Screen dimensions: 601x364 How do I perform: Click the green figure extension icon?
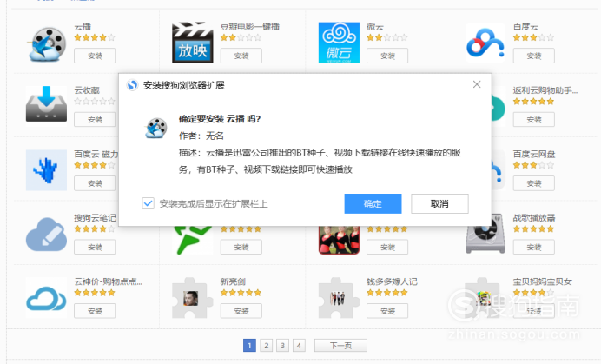coord(193,240)
